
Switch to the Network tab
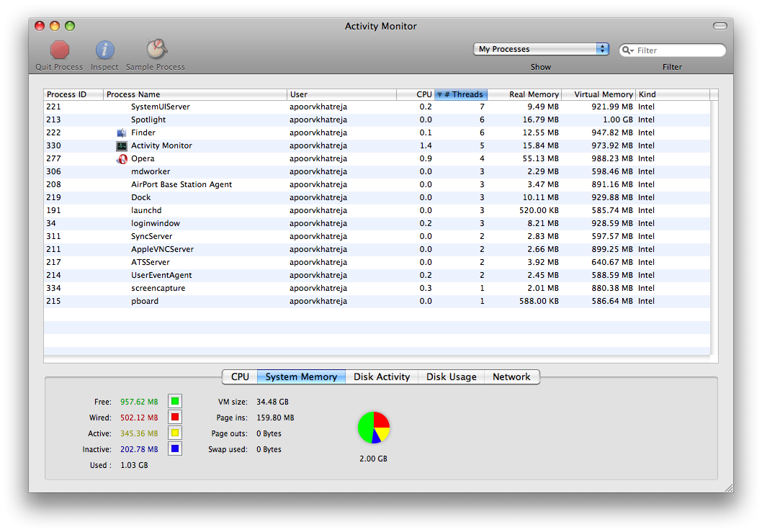click(x=512, y=377)
